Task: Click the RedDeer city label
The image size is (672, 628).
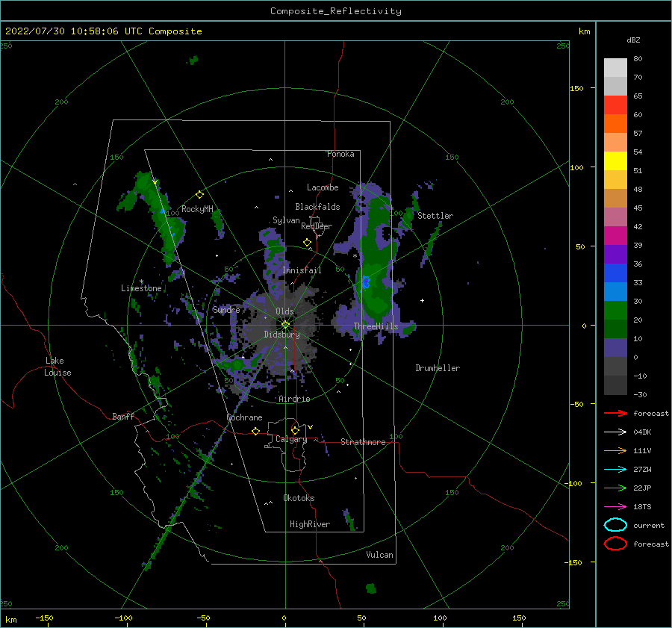Action: pos(317,226)
